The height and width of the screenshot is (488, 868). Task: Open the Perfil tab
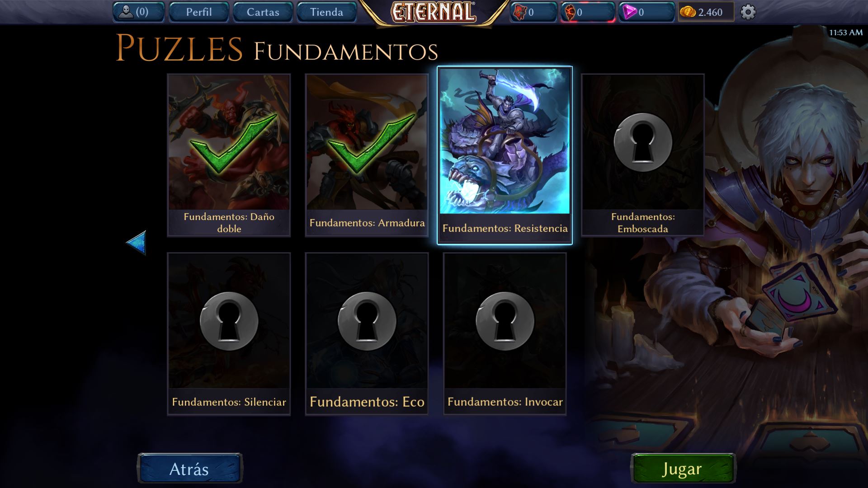(199, 12)
